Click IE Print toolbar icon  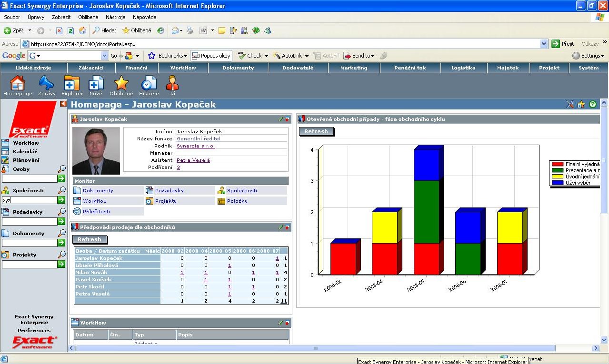tap(190, 30)
